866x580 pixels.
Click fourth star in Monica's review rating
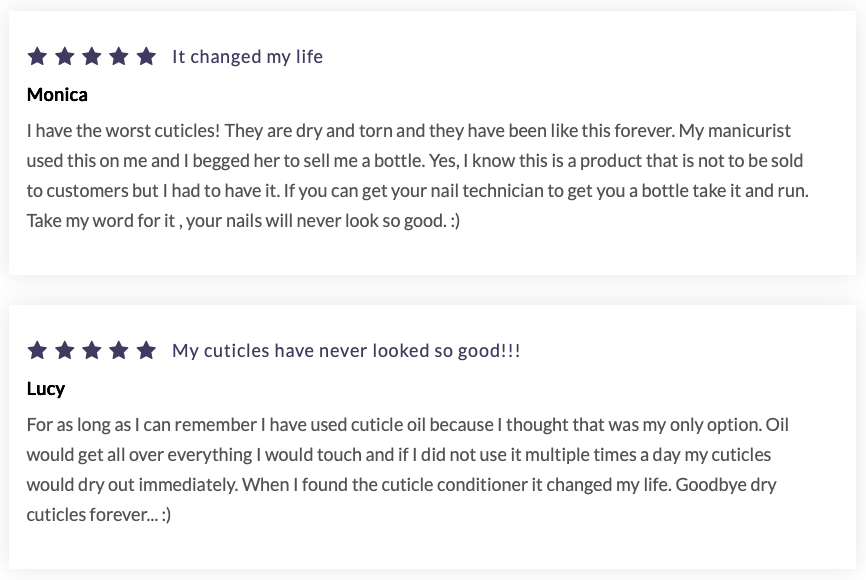point(119,56)
